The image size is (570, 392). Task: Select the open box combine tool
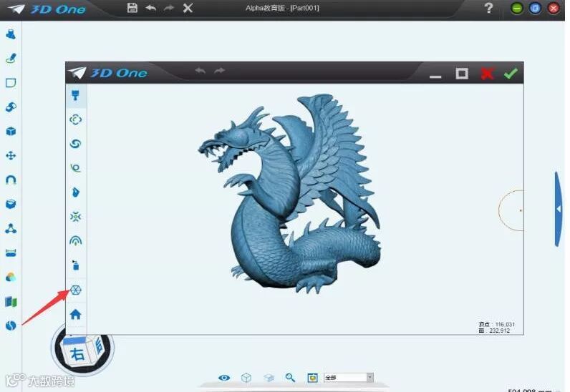coord(11,204)
